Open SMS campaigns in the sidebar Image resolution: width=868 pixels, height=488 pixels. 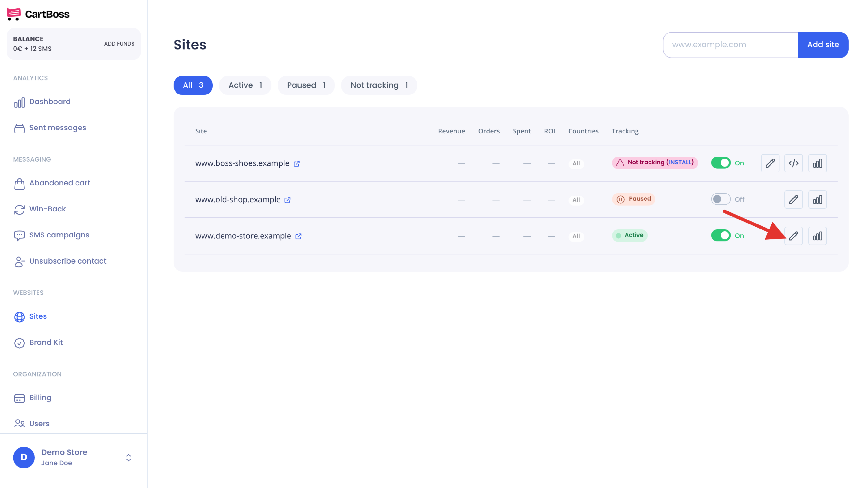52,235
